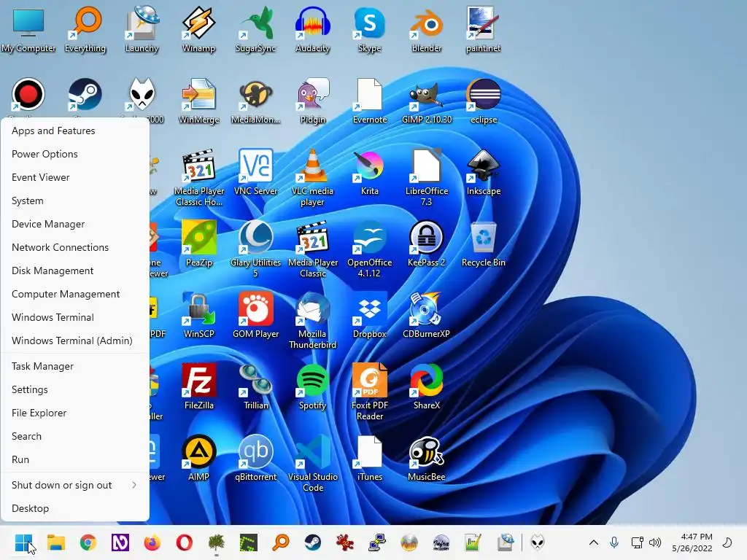The width and height of the screenshot is (747, 560).
Task: Choose System in the Win+X menu
Action: (x=75, y=201)
